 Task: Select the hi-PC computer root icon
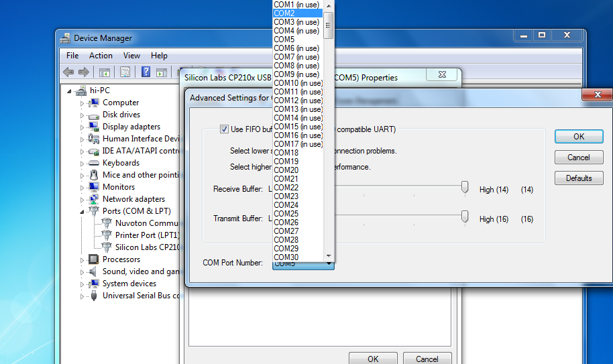[81, 90]
